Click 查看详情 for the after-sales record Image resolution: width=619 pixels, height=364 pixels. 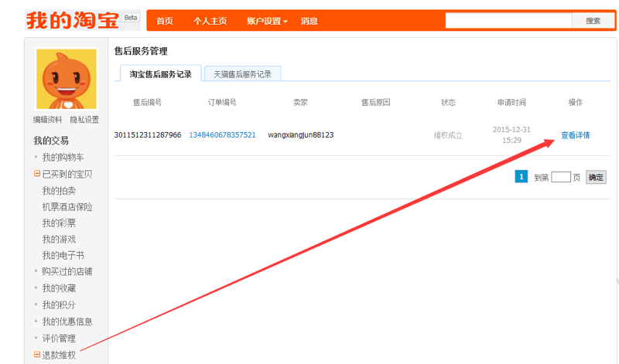click(575, 135)
